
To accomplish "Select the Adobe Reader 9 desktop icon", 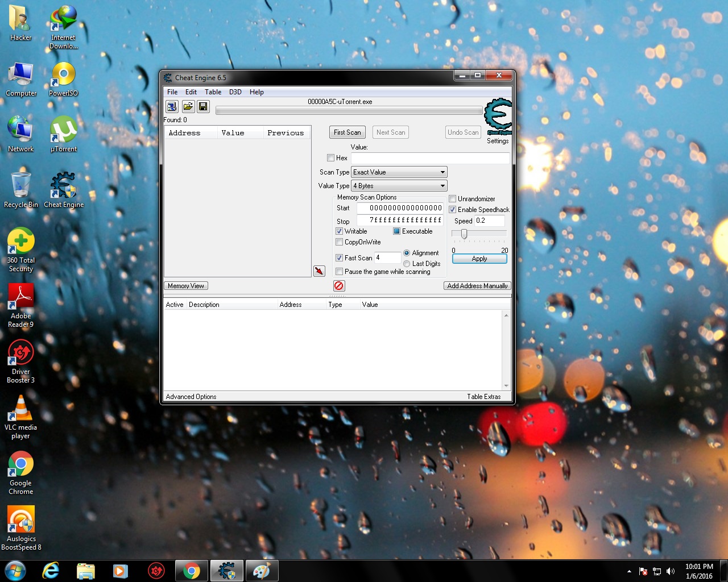I will coord(21,306).
